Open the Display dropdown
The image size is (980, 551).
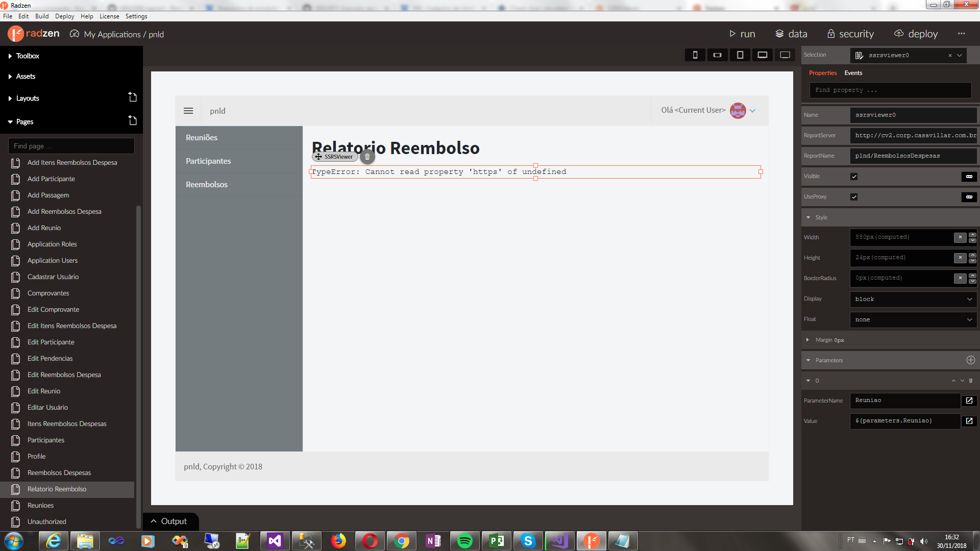[x=913, y=299]
